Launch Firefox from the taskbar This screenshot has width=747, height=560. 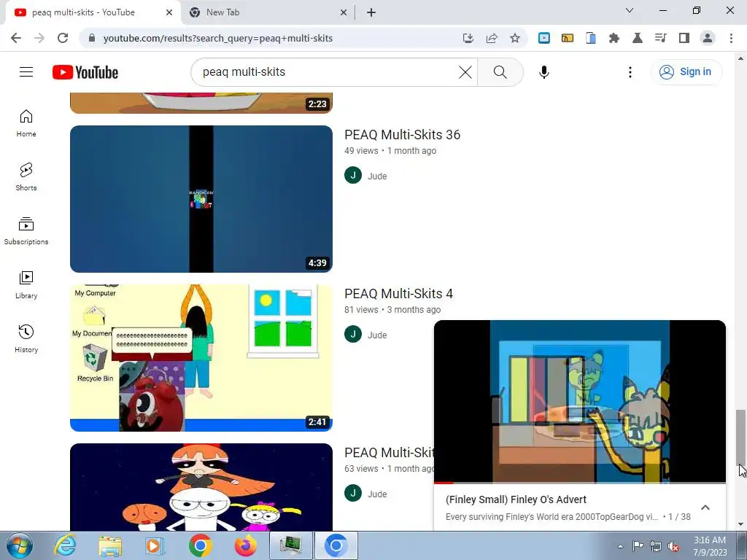[245, 545]
